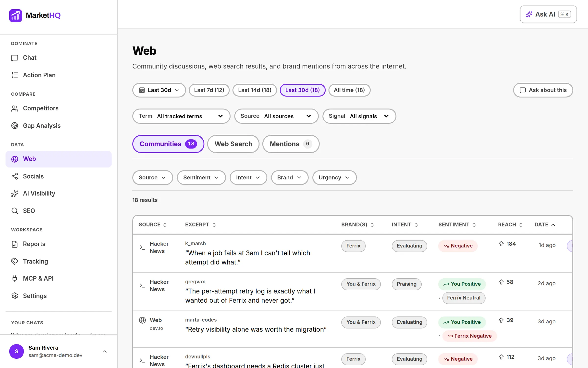Go to Competitors section
Screen dimensions: 588x368
coord(58,108)
